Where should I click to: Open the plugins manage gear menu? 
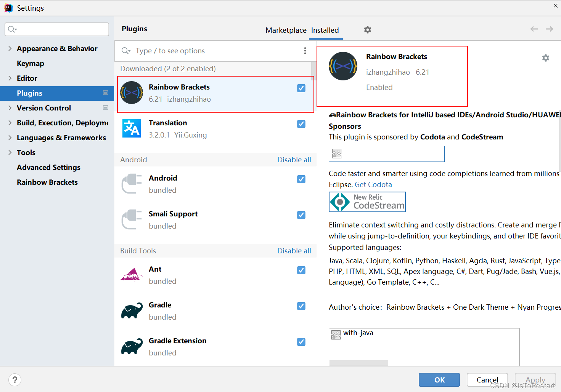click(368, 30)
